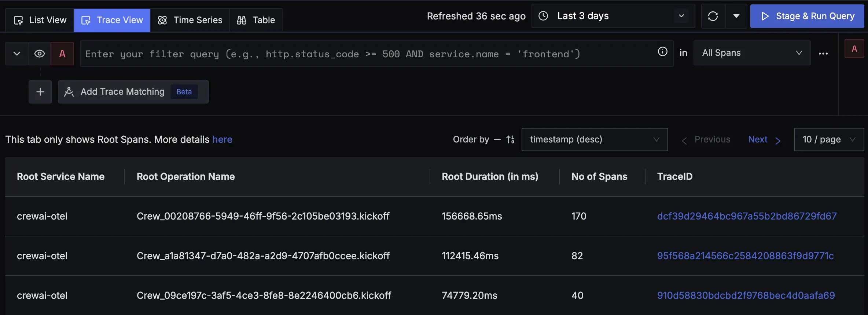Open the three-dots more options menu
The width and height of the screenshot is (868, 315).
(823, 54)
